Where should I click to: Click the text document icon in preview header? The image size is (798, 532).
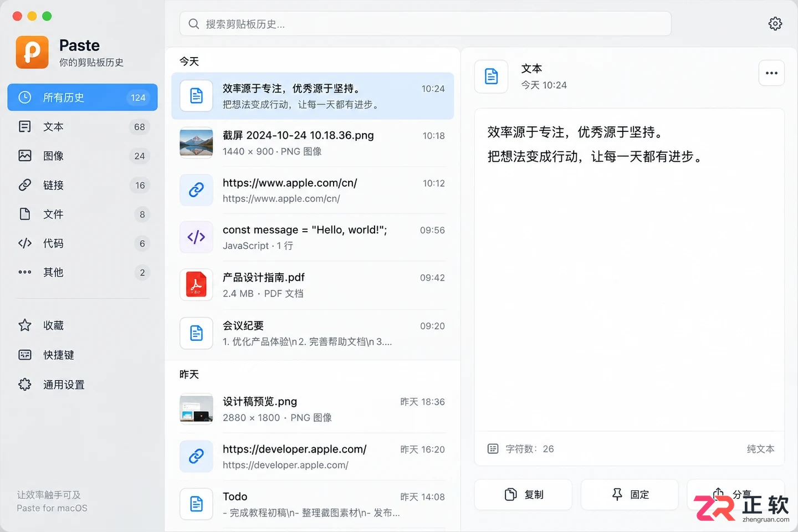click(492, 76)
